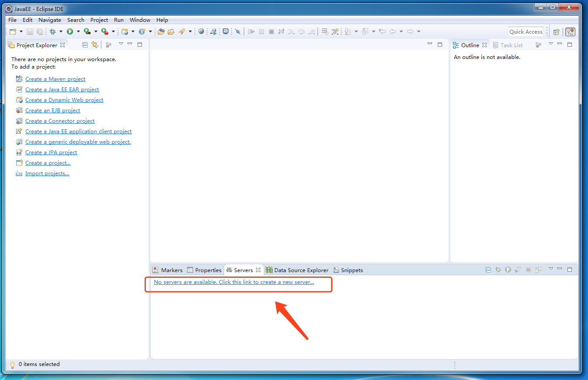The height and width of the screenshot is (380, 588).
Task: Open the Navigate menu
Action: pyautogui.click(x=50, y=20)
